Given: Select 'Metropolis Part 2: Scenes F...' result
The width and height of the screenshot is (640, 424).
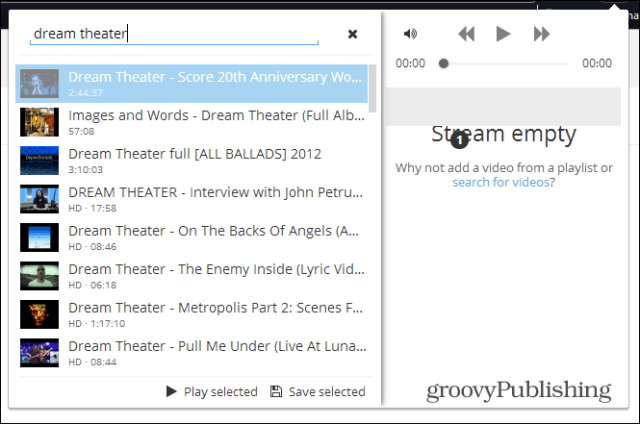Looking at the screenshot, I should point(191,314).
